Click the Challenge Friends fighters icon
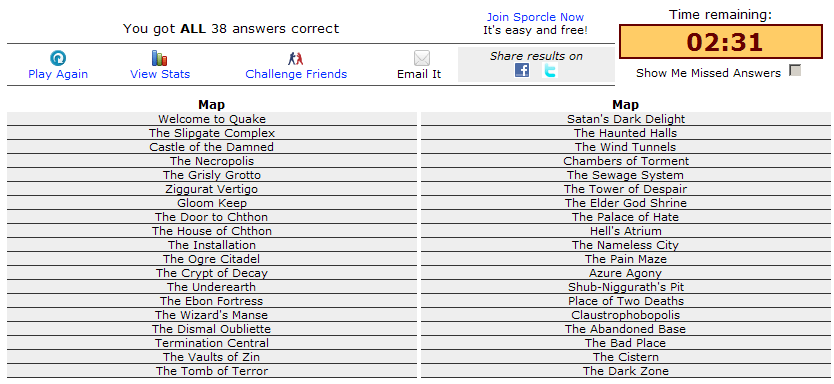The image size is (834, 384). point(296,58)
